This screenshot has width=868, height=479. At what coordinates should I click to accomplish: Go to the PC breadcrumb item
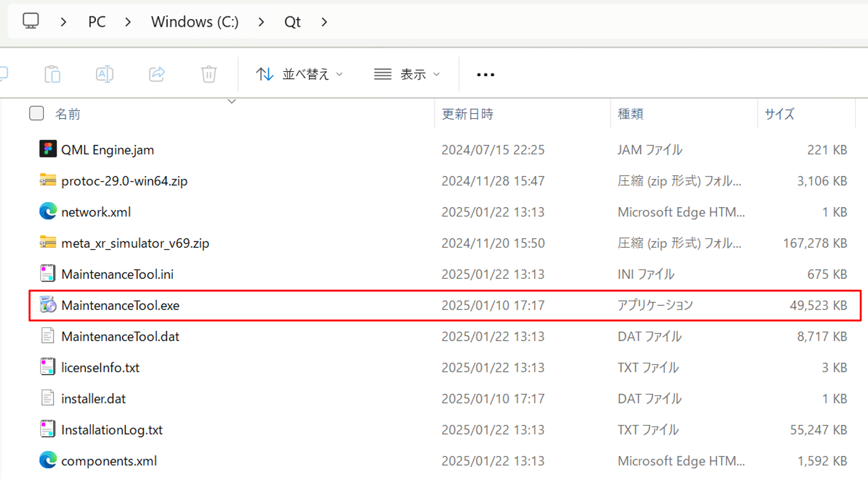(97, 22)
